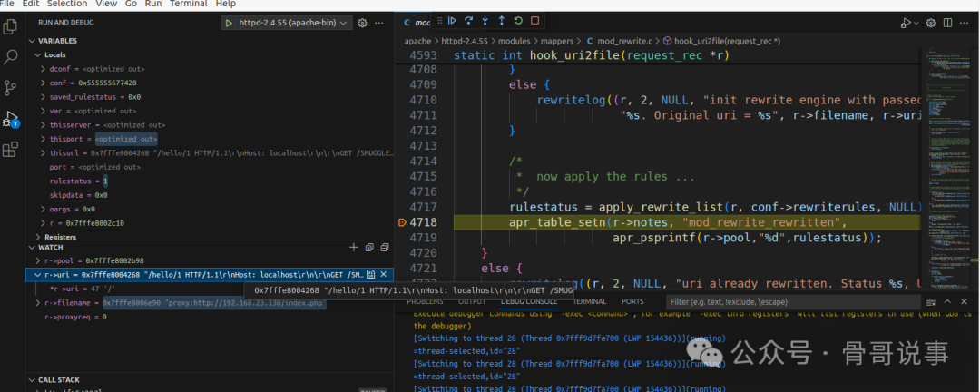Expand the conf variable

click(44, 83)
